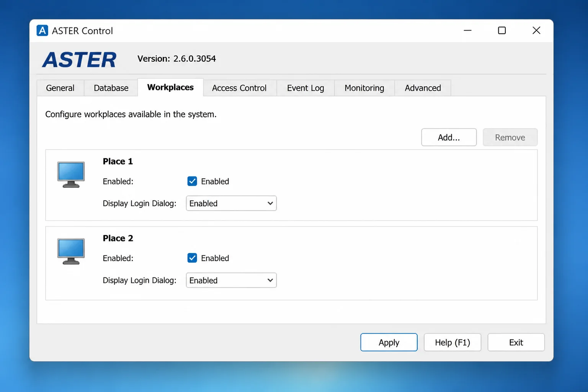
Task: Click the ASTER Control title bar app icon
Action: pyautogui.click(x=42, y=31)
